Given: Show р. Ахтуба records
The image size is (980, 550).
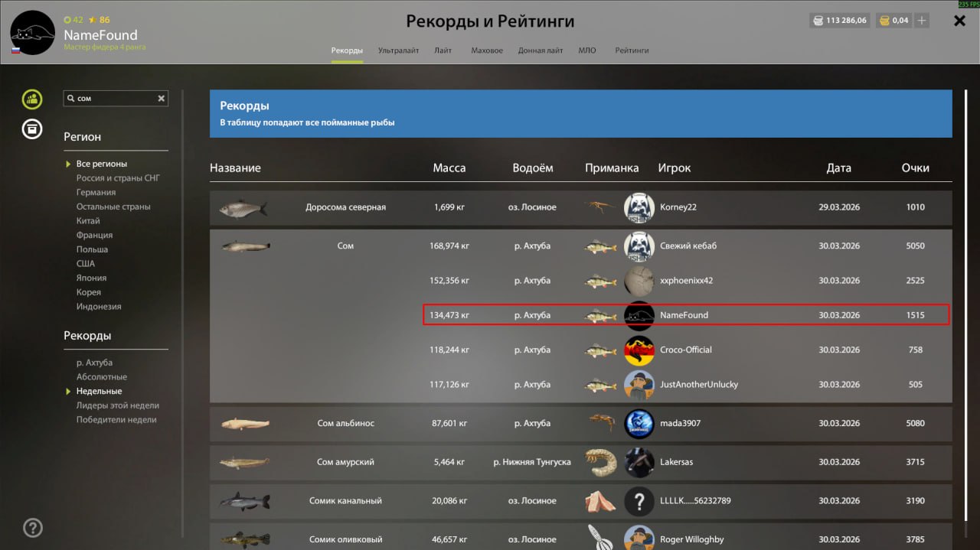Looking at the screenshot, I should pos(94,363).
